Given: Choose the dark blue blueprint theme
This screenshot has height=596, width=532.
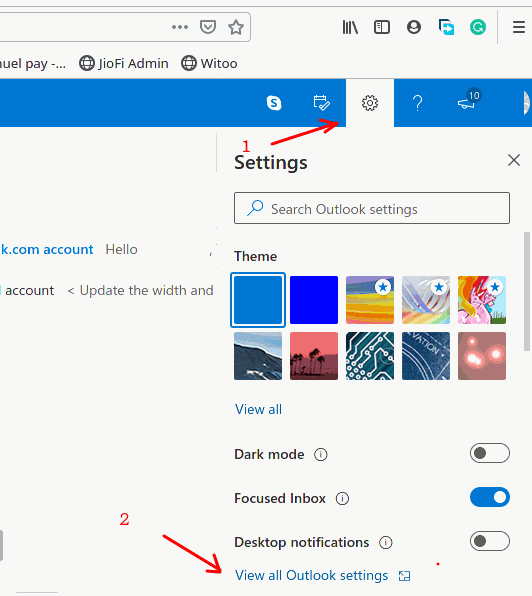Looking at the screenshot, I should (426, 356).
